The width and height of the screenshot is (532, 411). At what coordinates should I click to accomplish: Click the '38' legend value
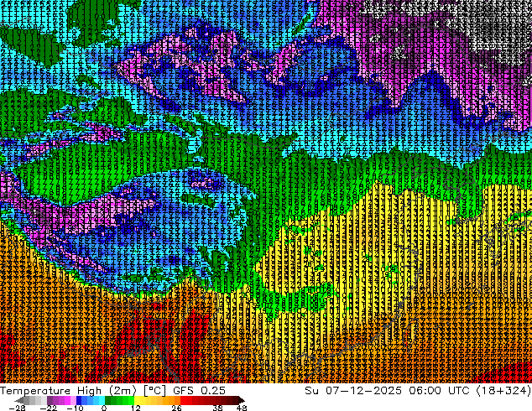[x=218, y=408]
